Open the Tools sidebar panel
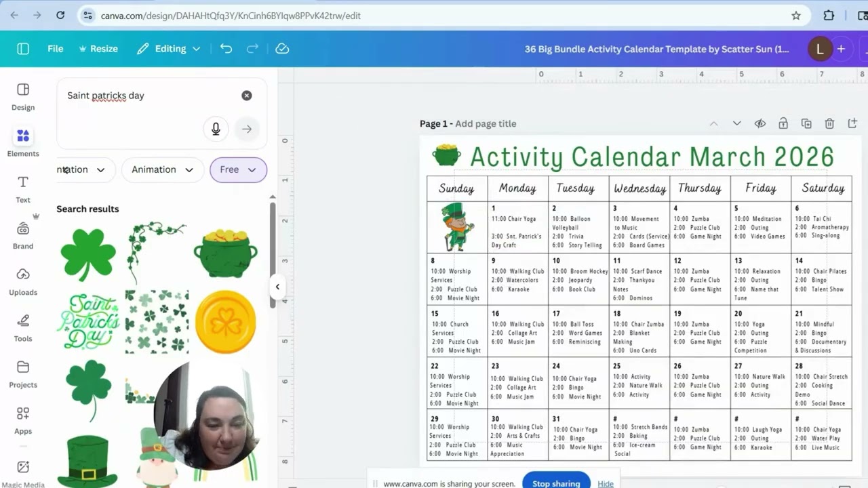 (x=23, y=327)
